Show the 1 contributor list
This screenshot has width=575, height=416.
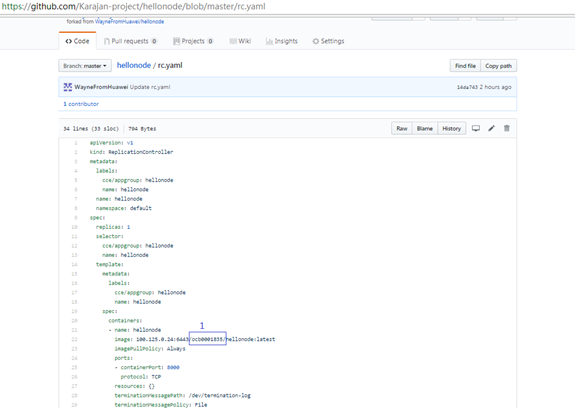[x=81, y=104]
